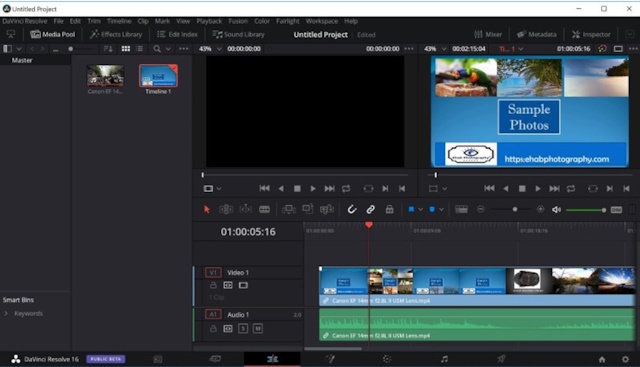The height and width of the screenshot is (367, 640).
Task: Search the media pool
Action: pos(157,49)
